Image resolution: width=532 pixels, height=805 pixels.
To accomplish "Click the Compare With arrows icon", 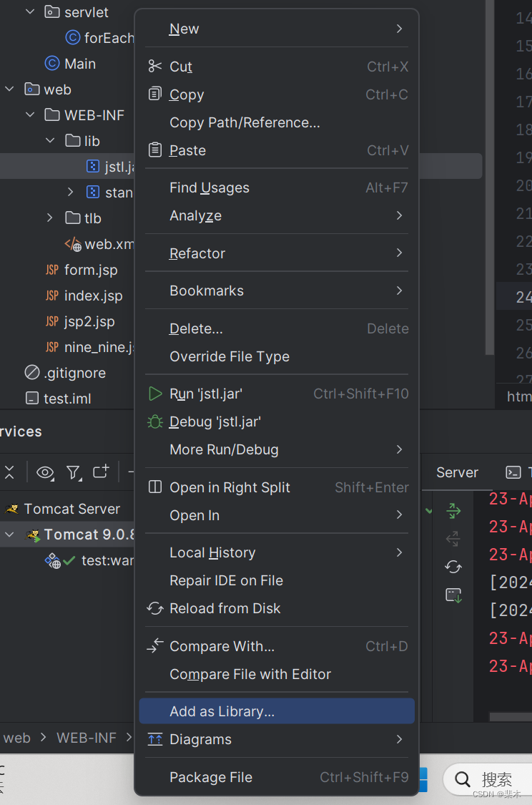I will [x=155, y=645].
